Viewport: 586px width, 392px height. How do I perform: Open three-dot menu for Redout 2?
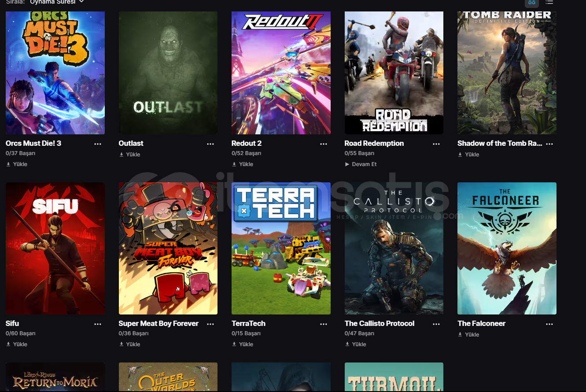pos(324,144)
